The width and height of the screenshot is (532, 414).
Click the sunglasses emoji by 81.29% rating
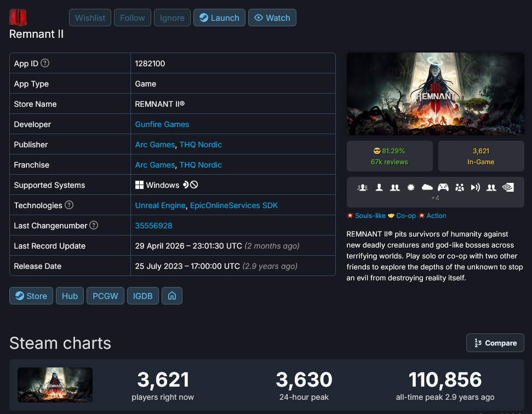coord(377,151)
